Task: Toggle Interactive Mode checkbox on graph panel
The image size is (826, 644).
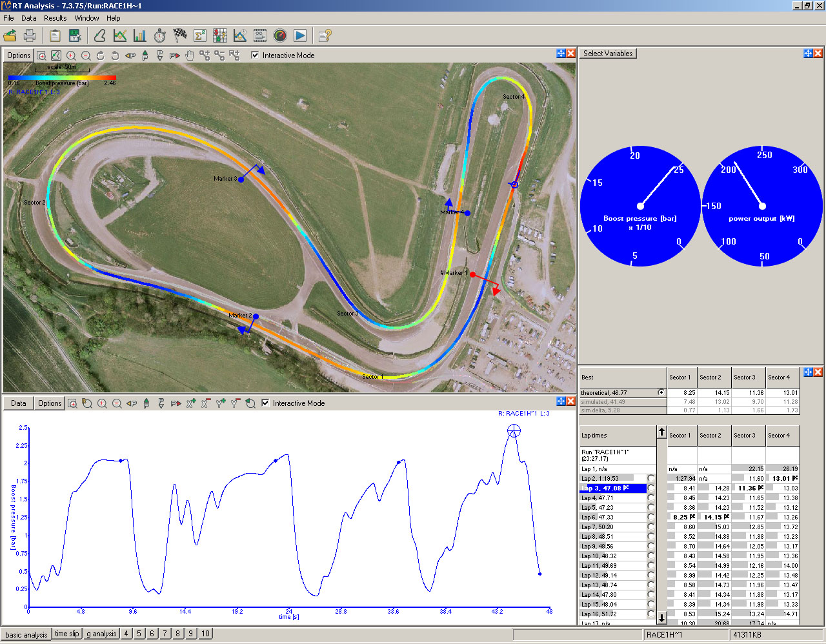Action: [x=265, y=403]
